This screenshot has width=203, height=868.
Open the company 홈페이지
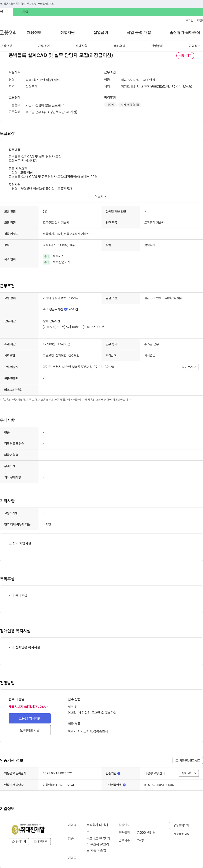181,825
